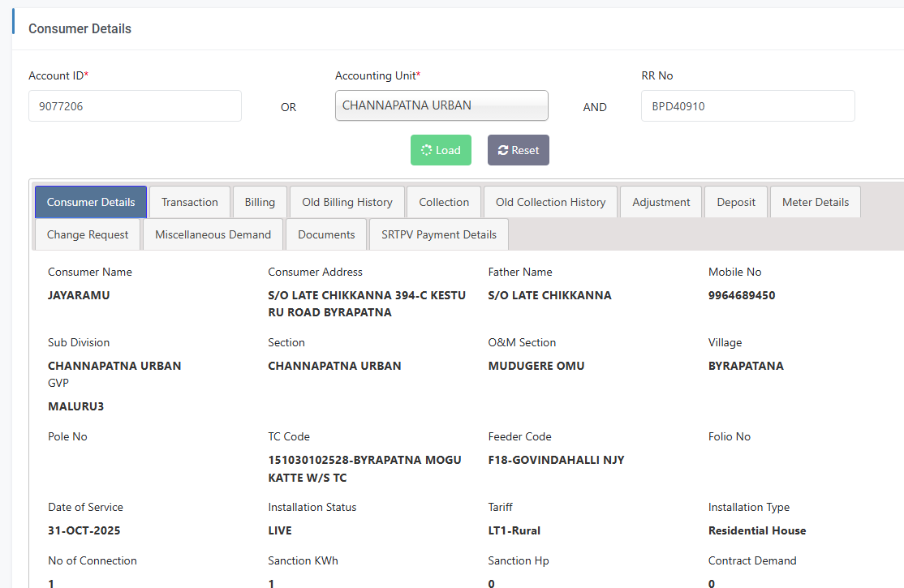Switch to the Deposit tab
904x588 pixels.
point(736,202)
